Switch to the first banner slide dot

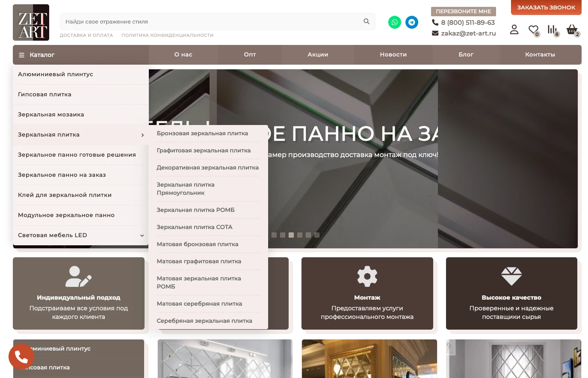click(274, 235)
